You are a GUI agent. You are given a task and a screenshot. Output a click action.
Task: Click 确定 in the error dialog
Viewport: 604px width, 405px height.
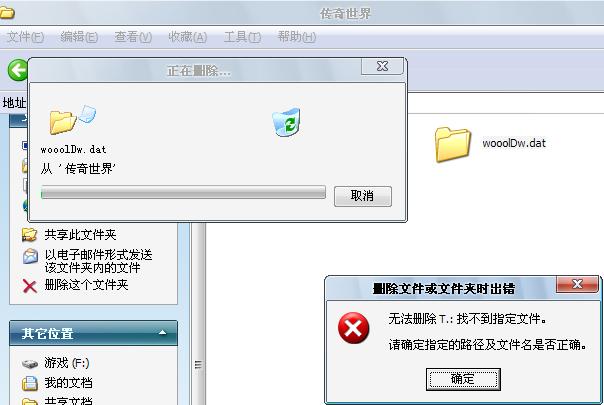click(463, 379)
